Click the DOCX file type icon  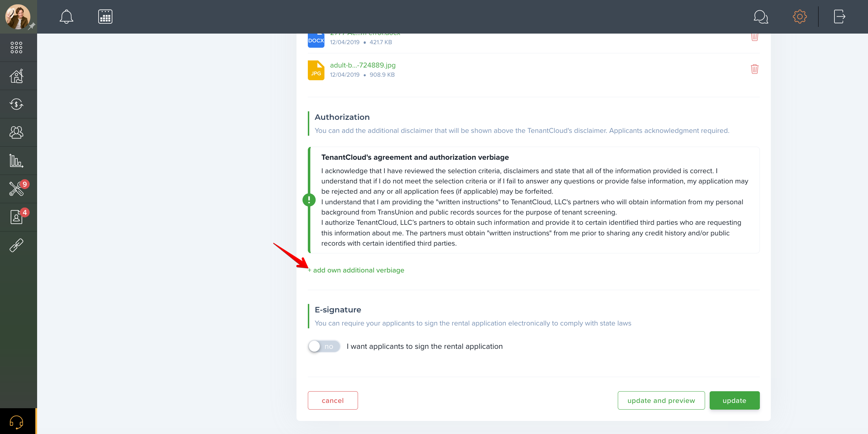point(316,41)
